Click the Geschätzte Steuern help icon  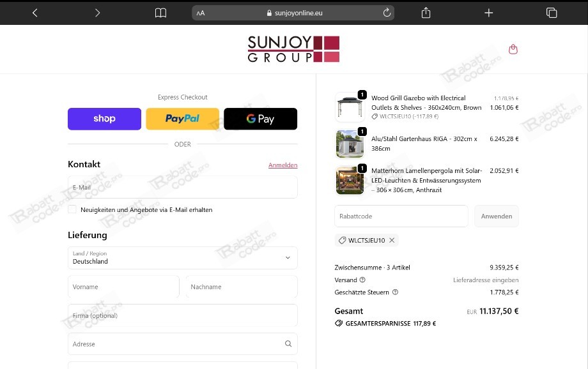pos(395,292)
